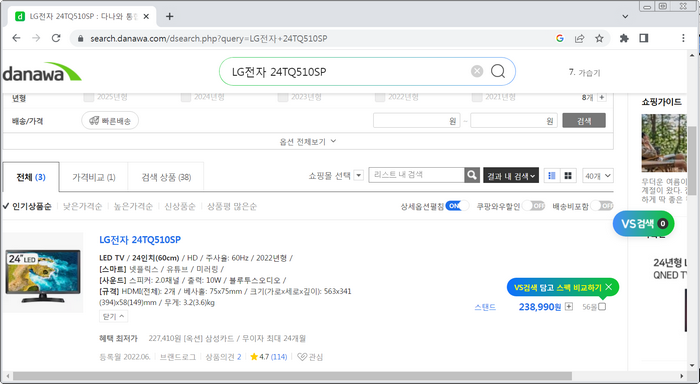Open Chrome side panel
700x384 pixels.
tap(644, 38)
